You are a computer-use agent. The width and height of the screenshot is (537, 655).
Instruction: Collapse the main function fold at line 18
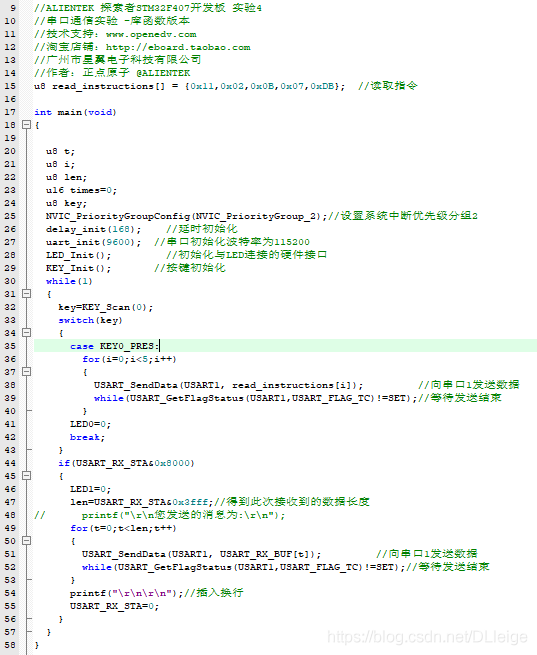pos(26,124)
